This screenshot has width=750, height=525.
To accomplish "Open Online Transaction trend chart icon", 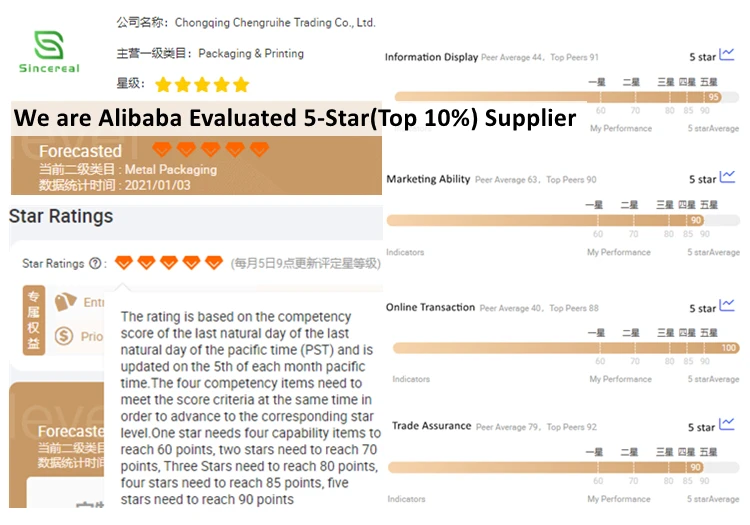I will tap(727, 307).
